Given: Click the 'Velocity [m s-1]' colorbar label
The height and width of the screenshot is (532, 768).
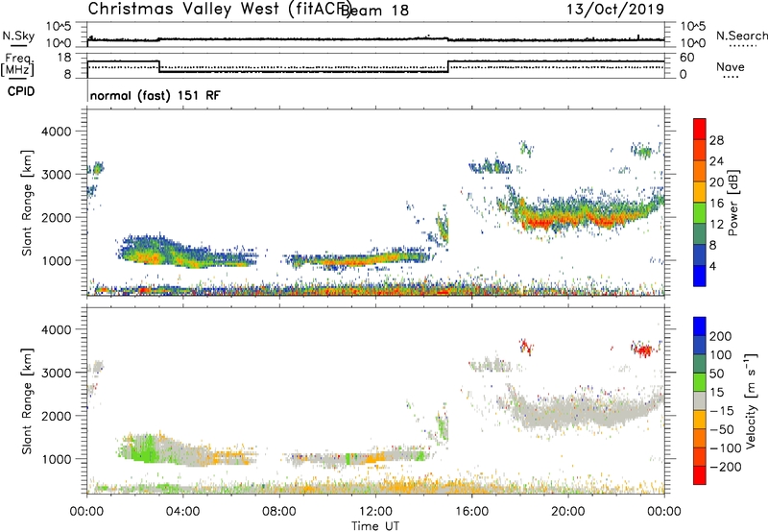Looking at the screenshot, I should point(751,400).
